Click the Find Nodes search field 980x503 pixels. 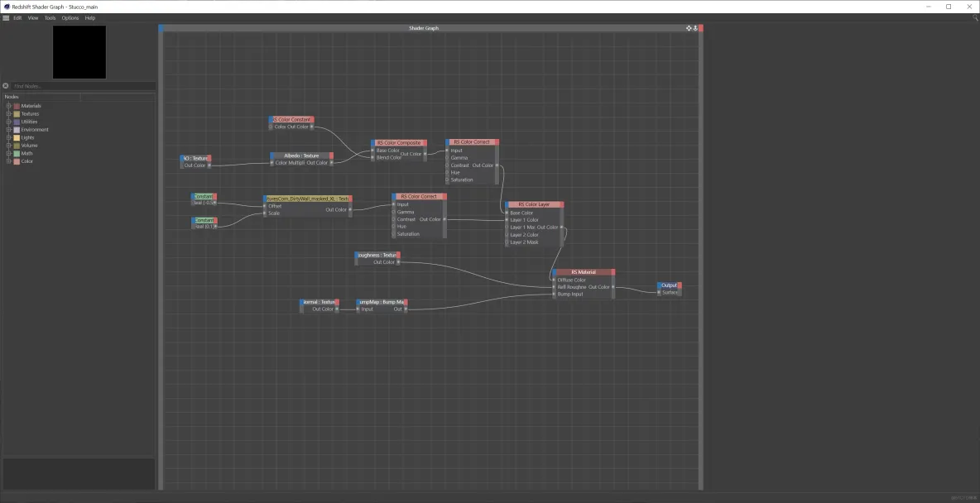(83, 86)
